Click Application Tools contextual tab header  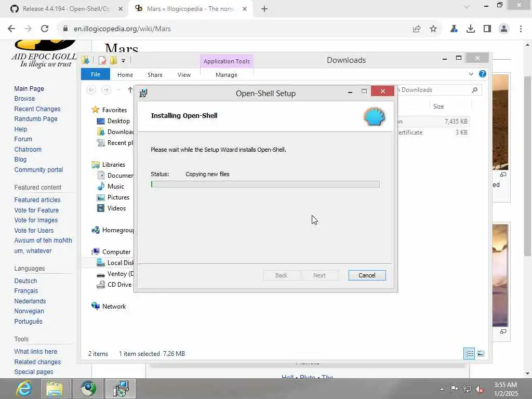click(227, 61)
